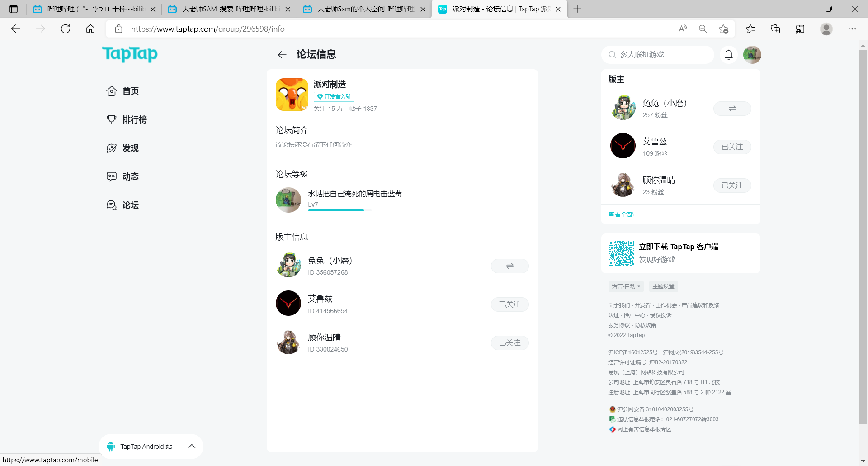Open the 语言-自动 language dropdown
Screen dimensions: 868x466
[626, 286]
